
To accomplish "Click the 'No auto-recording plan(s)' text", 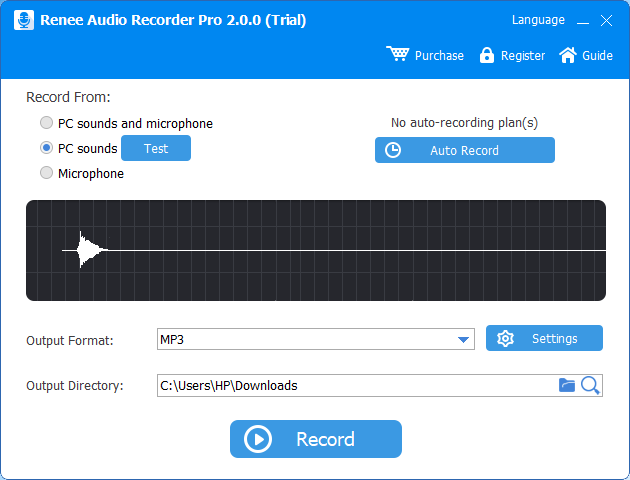I will (x=464, y=123).
